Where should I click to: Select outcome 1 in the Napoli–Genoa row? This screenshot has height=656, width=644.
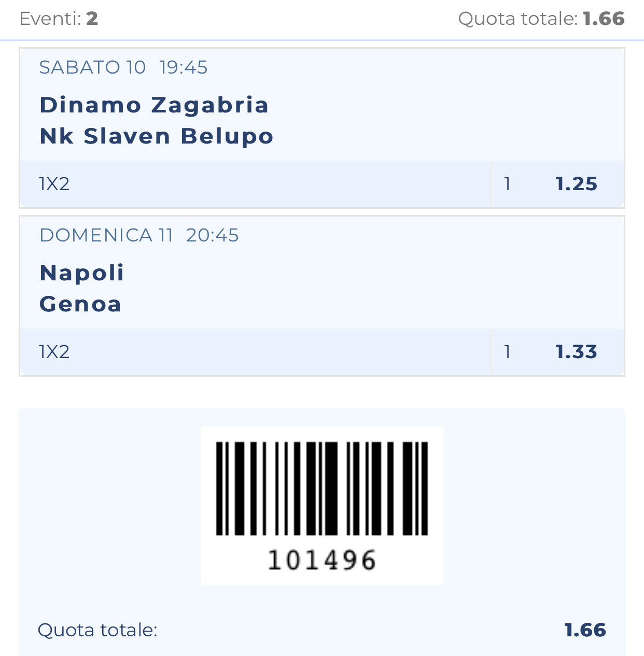507,352
